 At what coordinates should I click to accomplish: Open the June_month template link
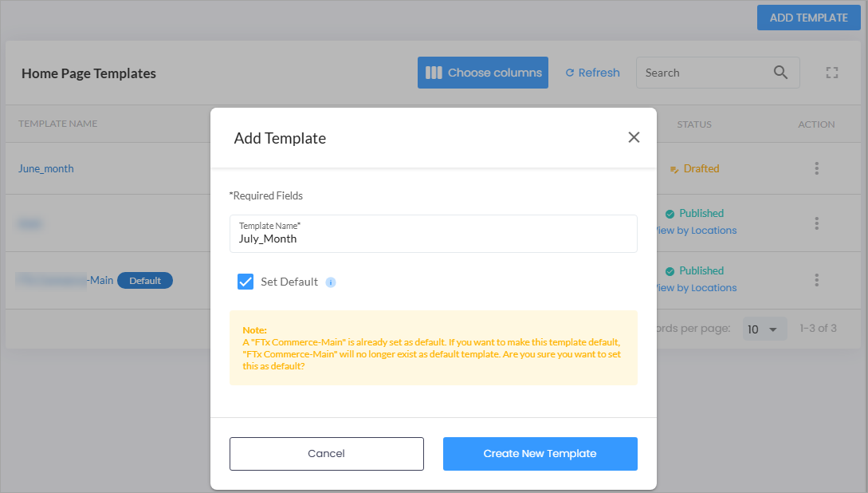pyautogui.click(x=46, y=168)
